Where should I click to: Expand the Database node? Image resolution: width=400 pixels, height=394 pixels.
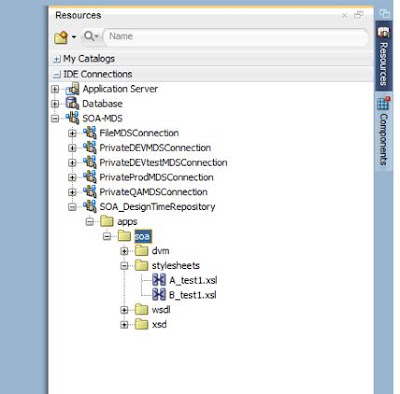pyautogui.click(x=55, y=104)
